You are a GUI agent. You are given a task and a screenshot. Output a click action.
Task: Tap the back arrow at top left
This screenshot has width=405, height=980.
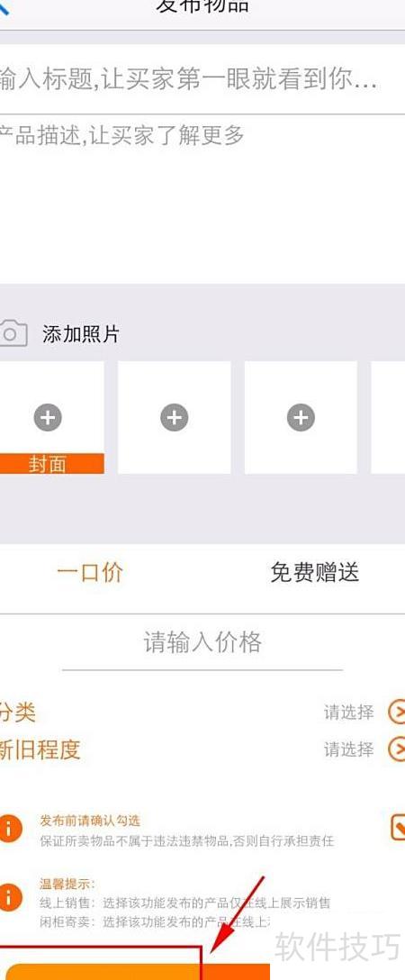click(4, 7)
